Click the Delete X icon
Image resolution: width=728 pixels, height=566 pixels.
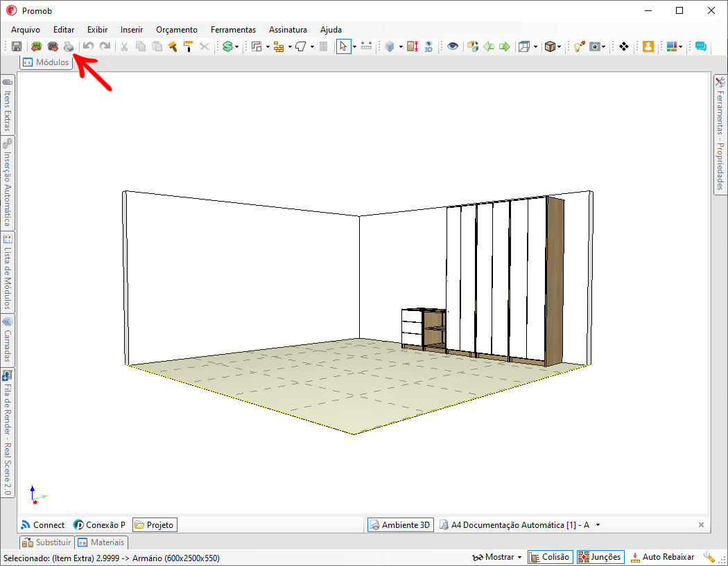(205, 46)
